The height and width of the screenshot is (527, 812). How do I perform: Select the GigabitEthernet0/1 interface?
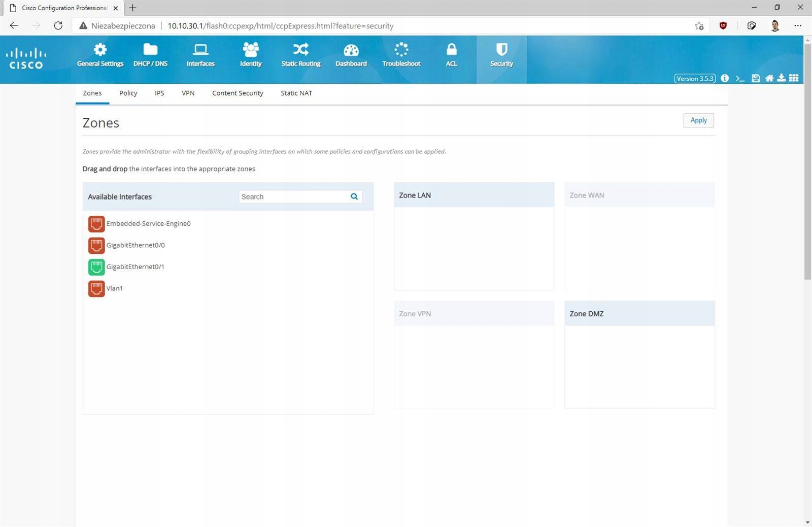click(x=135, y=267)
